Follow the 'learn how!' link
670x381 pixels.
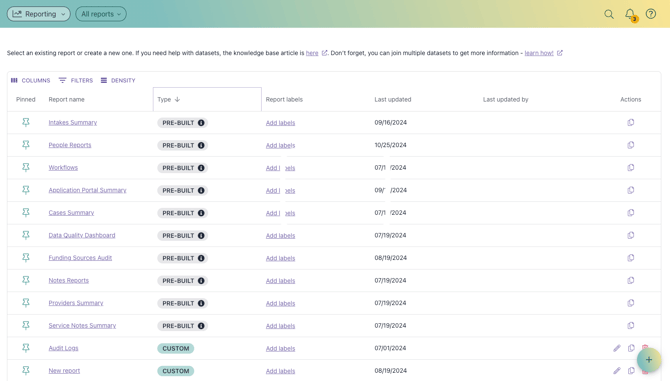coord(539,53)
